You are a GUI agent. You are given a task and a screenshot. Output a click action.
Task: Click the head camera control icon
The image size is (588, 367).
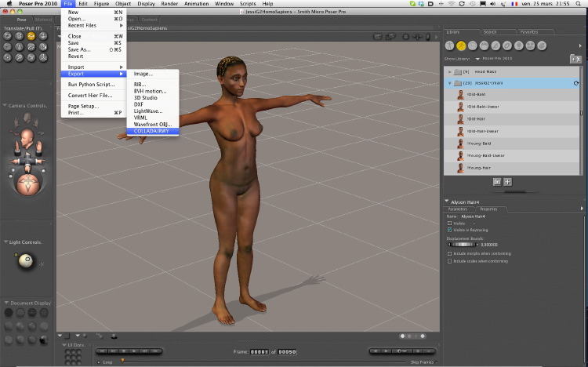pyautogui.click(x=27, y=138)
